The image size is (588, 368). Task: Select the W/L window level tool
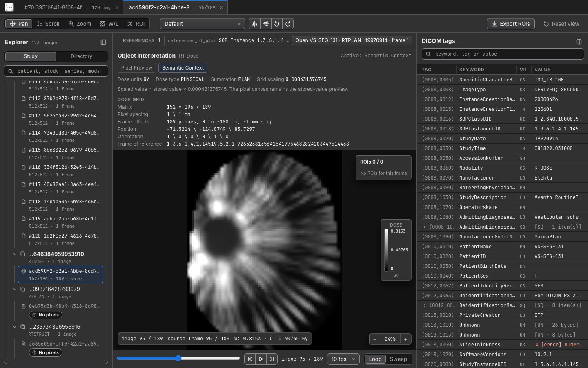(109, 24)
